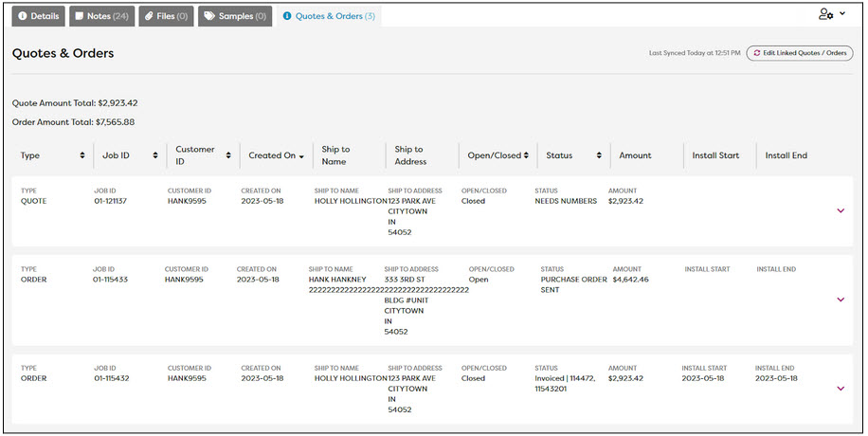Image resolution: width=868 pixels, height=436 pixels.
Task: Click the tag icon on Samples tab
Action: [x=209, y=16]
